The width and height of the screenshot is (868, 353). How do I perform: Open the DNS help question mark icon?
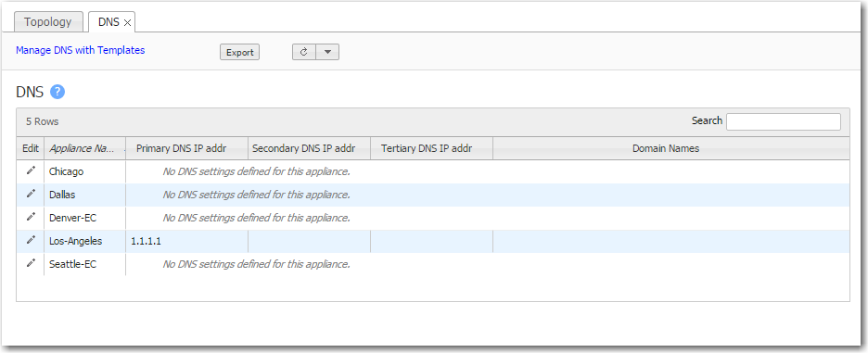[x=57, y=92]
